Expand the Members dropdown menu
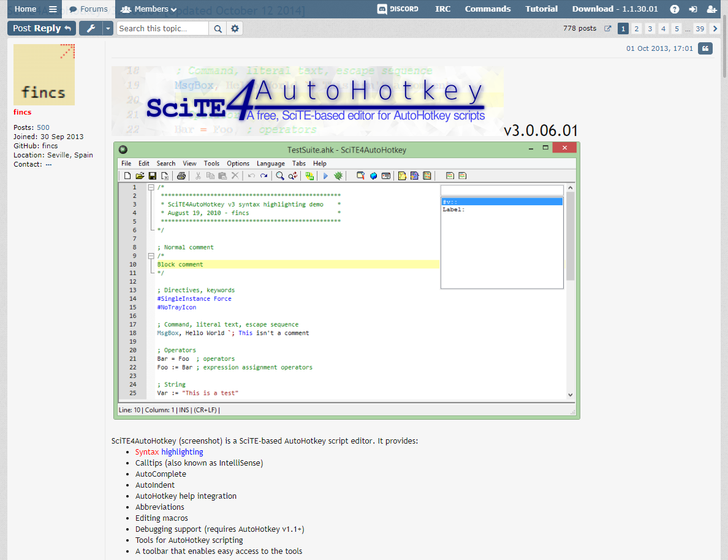728x560 pixels. pos(148,9)
